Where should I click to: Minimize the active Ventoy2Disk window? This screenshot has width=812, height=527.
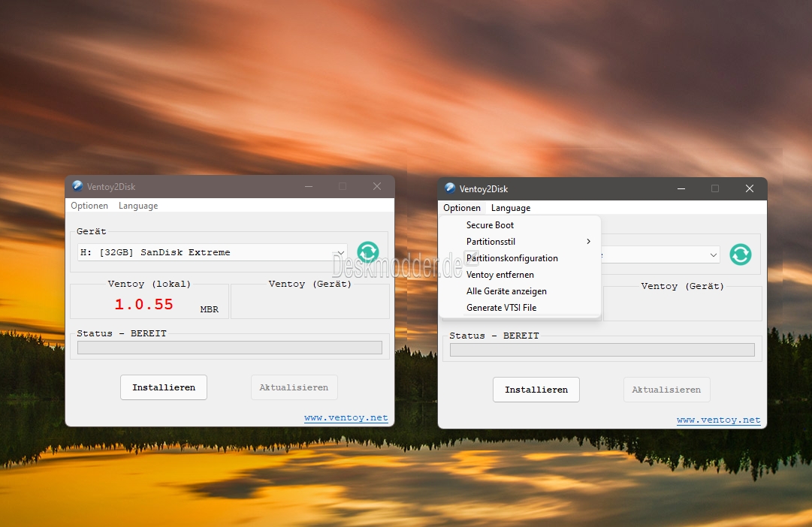(681, 188)
